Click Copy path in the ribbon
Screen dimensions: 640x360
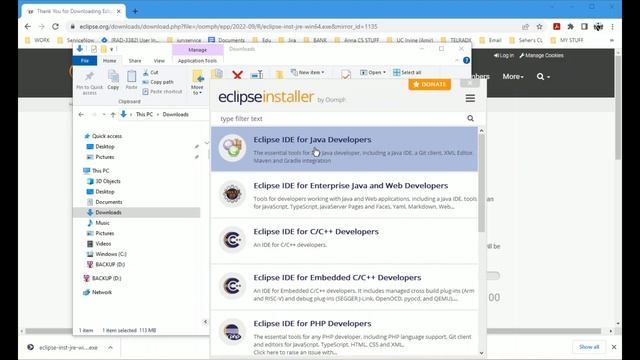(158, 82)
